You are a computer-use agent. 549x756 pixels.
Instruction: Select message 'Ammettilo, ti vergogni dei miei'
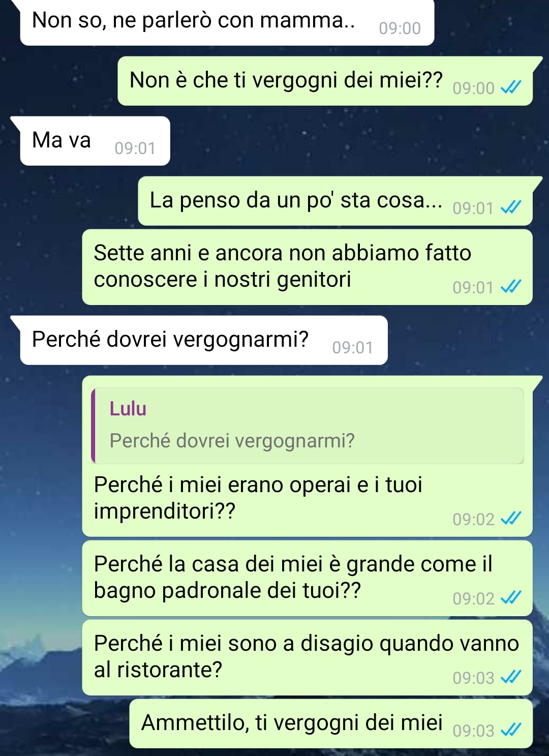coord(331,723)
